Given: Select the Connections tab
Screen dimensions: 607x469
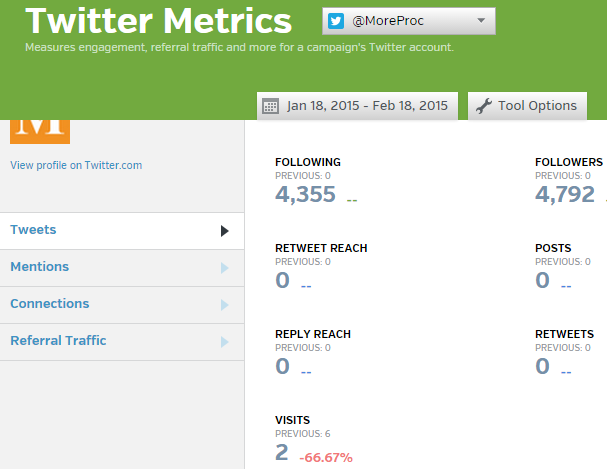Looking at the screenshot, I should pos(122,305).
